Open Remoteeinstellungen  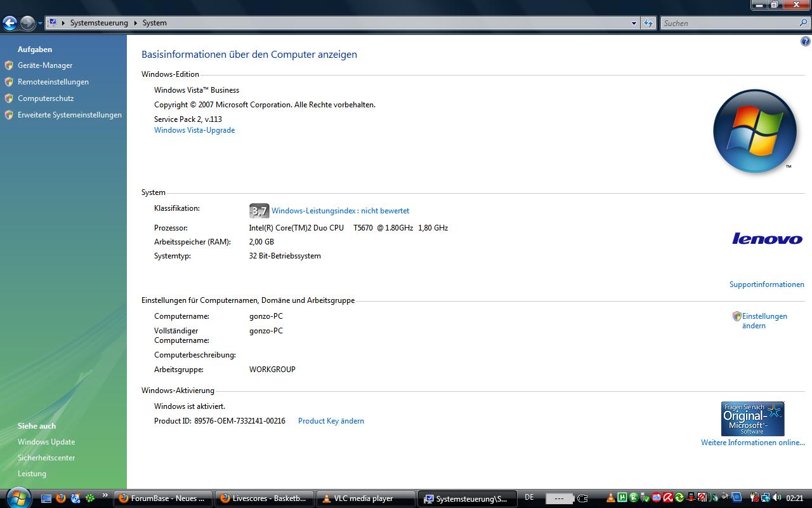point(53,82)
